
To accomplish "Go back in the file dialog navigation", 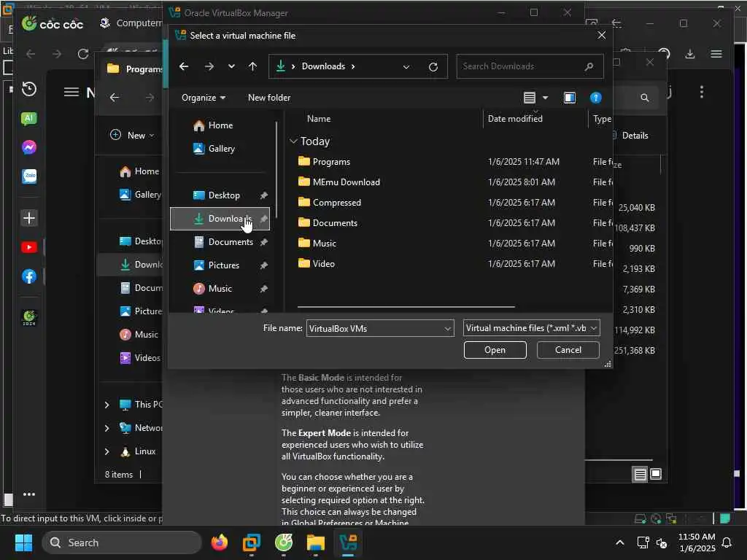I will click(x=183, y=66).
